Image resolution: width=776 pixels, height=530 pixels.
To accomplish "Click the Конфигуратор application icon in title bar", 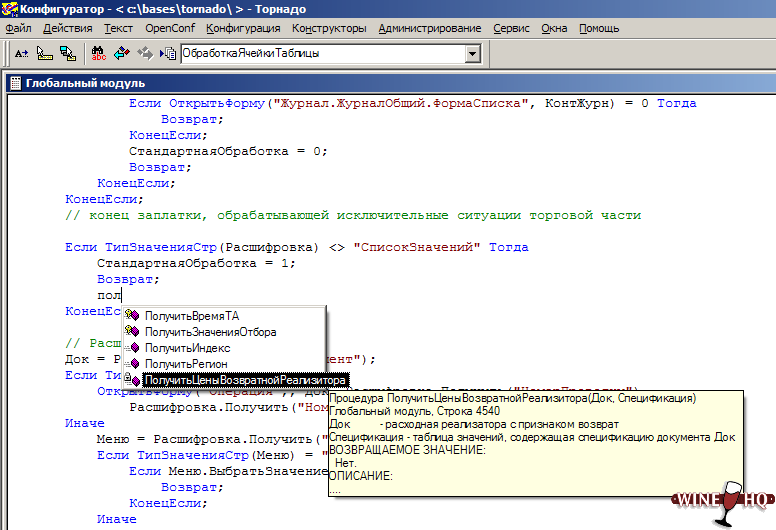I will click(x=9, y=9).
